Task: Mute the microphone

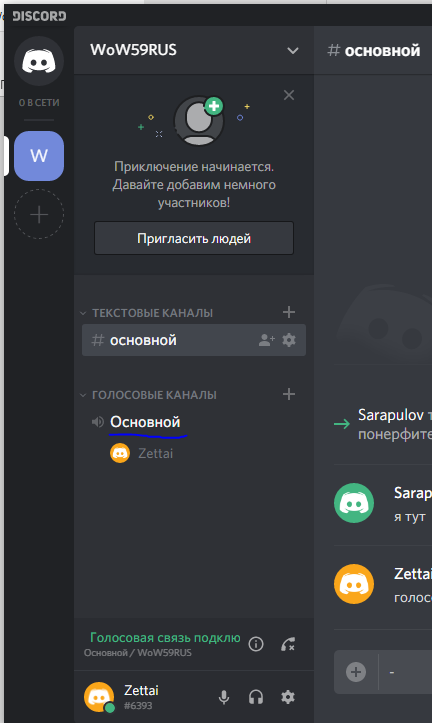Action: 224,697
